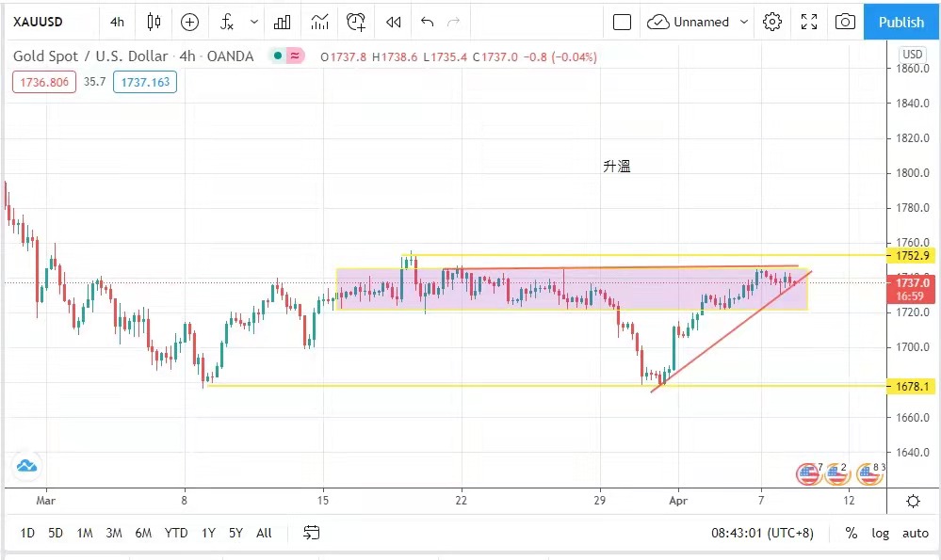941x560 pixels.
Task: Toggle percentage scale on the price axis
Action: tap(851, 533)
